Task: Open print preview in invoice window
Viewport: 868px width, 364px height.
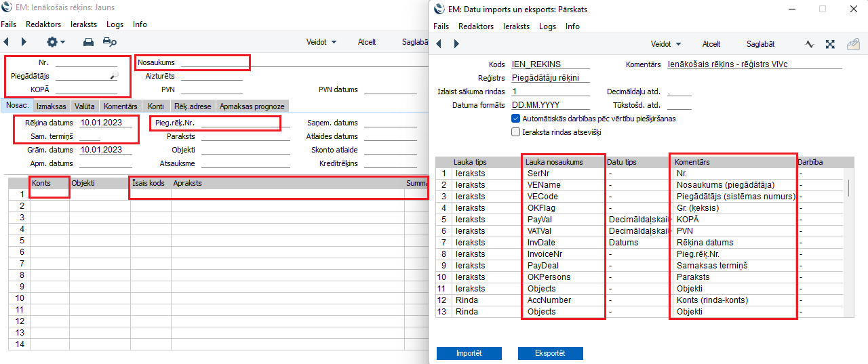Action: tap(109, 42)
